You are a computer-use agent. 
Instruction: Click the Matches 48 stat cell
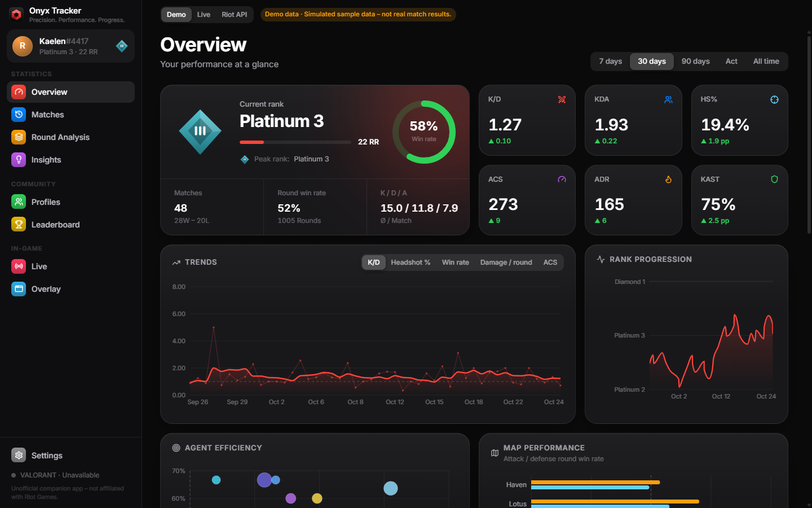212,207
